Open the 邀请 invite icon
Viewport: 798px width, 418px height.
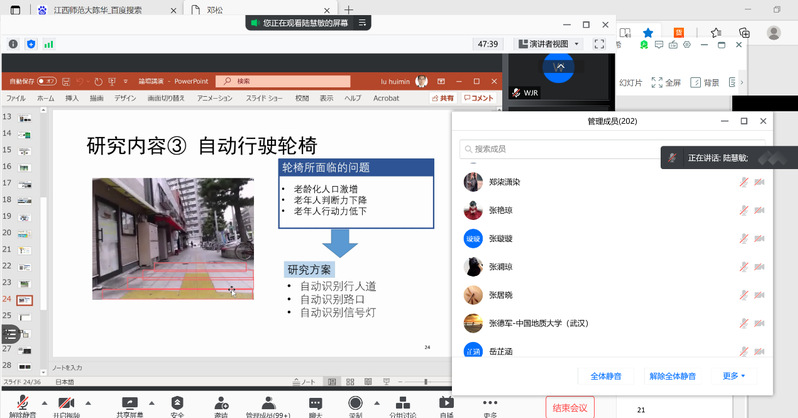click(221, 402)
